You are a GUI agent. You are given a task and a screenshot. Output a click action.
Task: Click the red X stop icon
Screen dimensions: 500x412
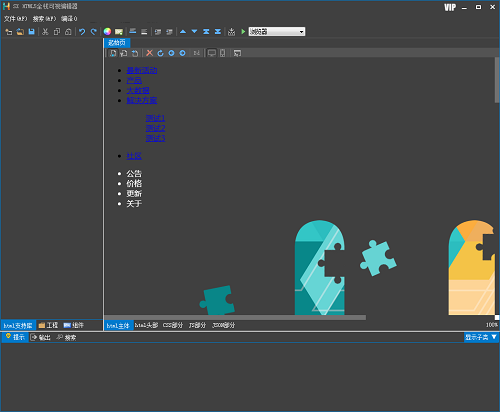pos(150,53)
